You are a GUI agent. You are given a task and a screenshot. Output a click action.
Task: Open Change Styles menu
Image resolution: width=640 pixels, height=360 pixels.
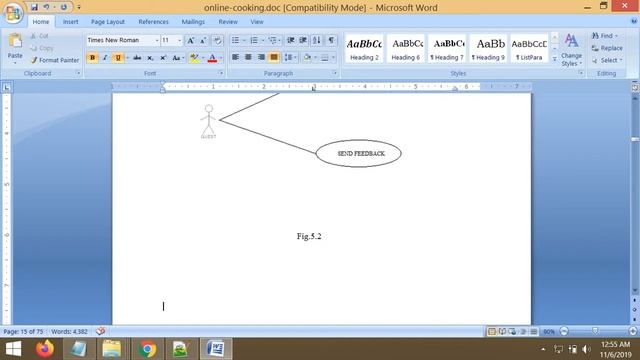click(571, 51)
